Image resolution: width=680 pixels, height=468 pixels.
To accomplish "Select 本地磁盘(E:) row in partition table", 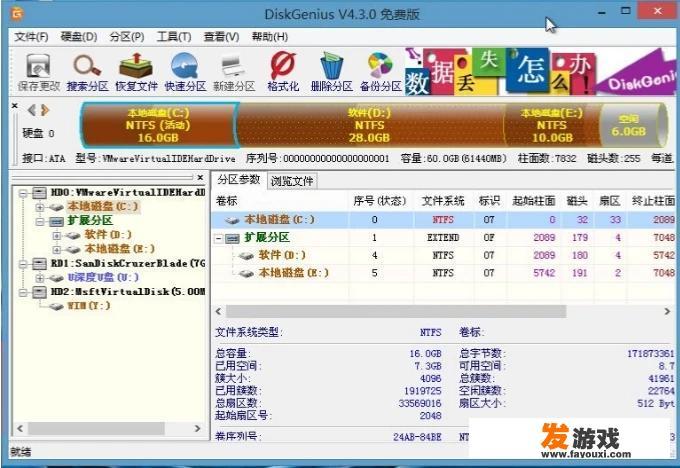I will 443,273.
